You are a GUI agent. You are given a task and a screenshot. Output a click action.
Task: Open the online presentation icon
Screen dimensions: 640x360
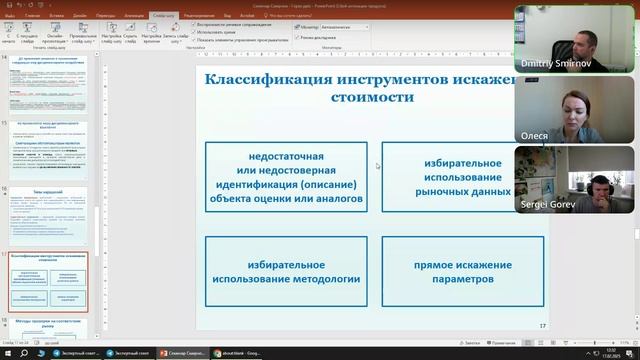coord(55,28)
